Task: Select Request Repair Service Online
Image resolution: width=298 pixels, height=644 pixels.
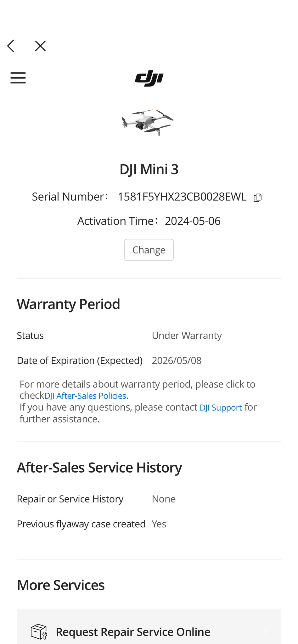Action: [133, 632]
